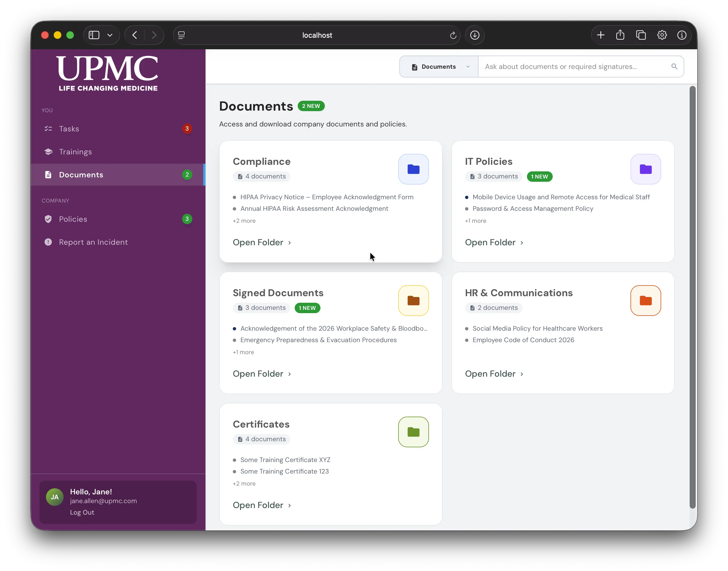Screen dimensions: 728x571
Task: Show browser downloads
Action: [474, 35]
